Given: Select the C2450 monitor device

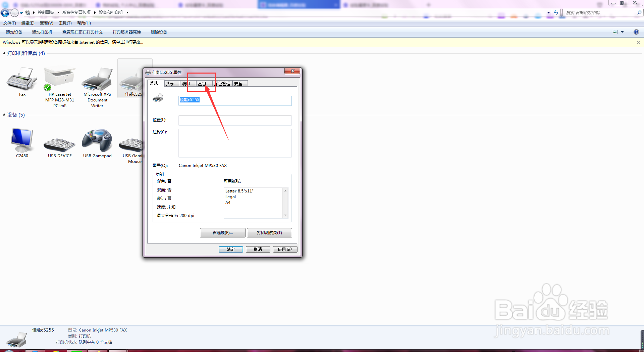Looking at the screenshot, I should 22,140.
